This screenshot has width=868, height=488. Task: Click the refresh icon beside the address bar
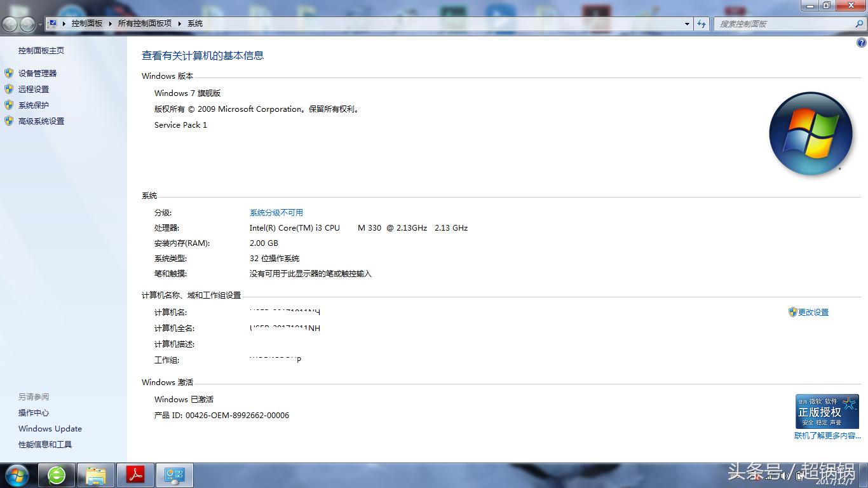pos(702,24)
